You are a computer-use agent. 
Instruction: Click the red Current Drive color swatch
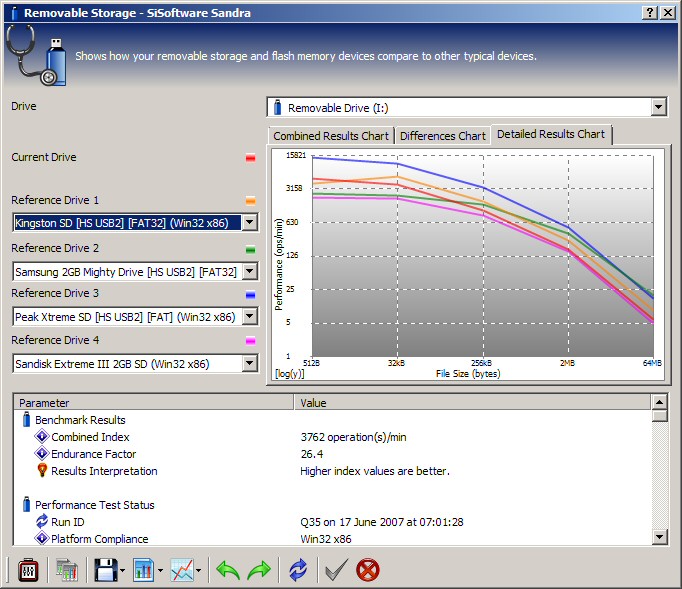point(251,157)
